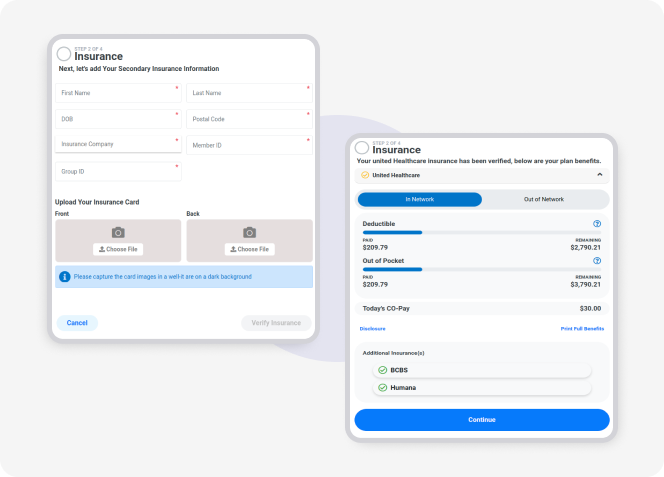Click the camera icon in Front upload box

118,232
